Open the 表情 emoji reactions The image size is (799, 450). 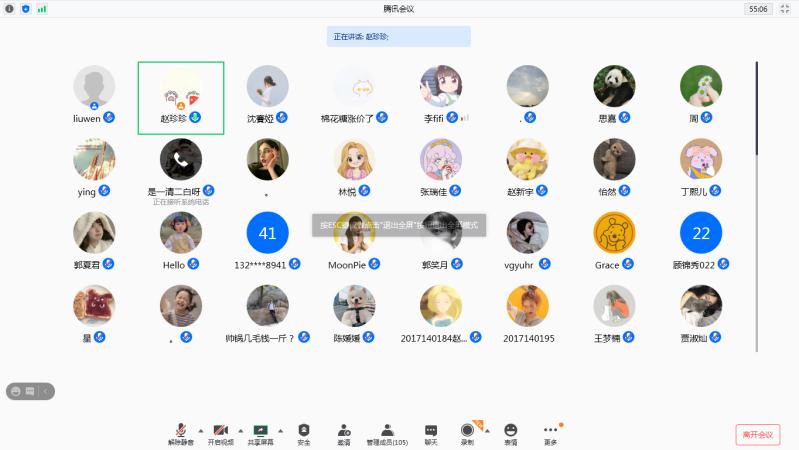pos(511,432)
